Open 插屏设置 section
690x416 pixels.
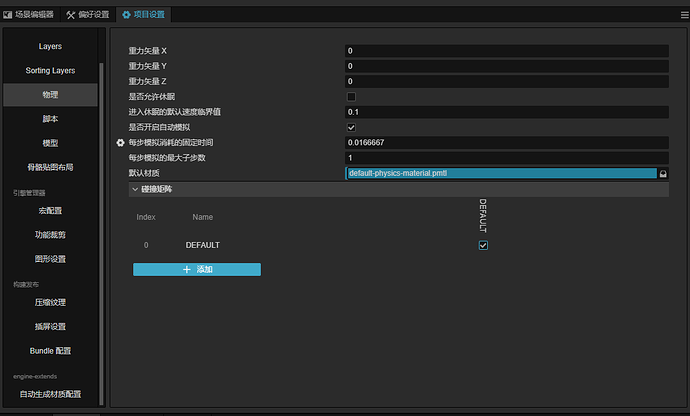[x=50, y=327]
